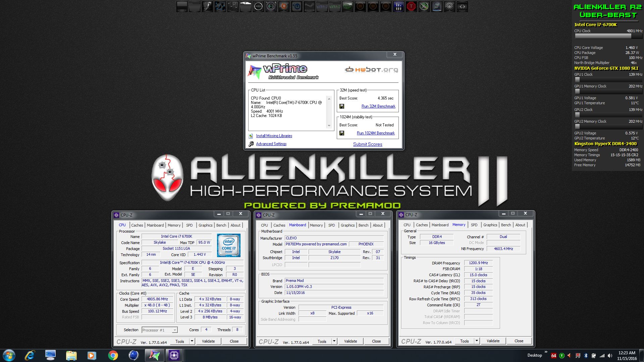Switch to wPrime via its taskbar button
The height and width of the screenshot is (362, 644).
pyautogui.click(x=154, y=355)
